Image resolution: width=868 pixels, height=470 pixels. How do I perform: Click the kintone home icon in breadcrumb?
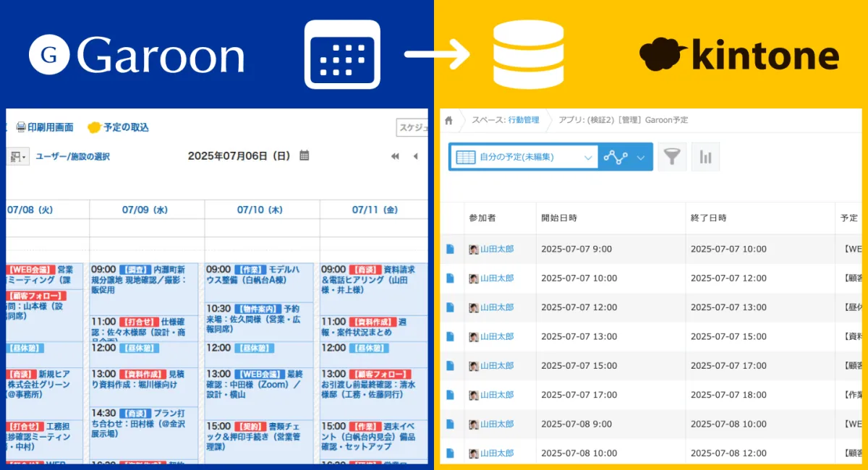448,120
